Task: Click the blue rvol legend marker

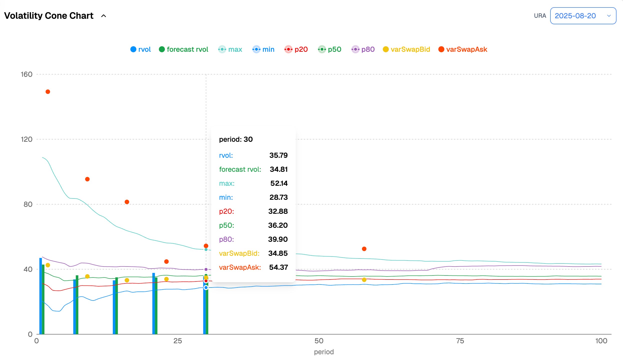Action: coord(134,49)
